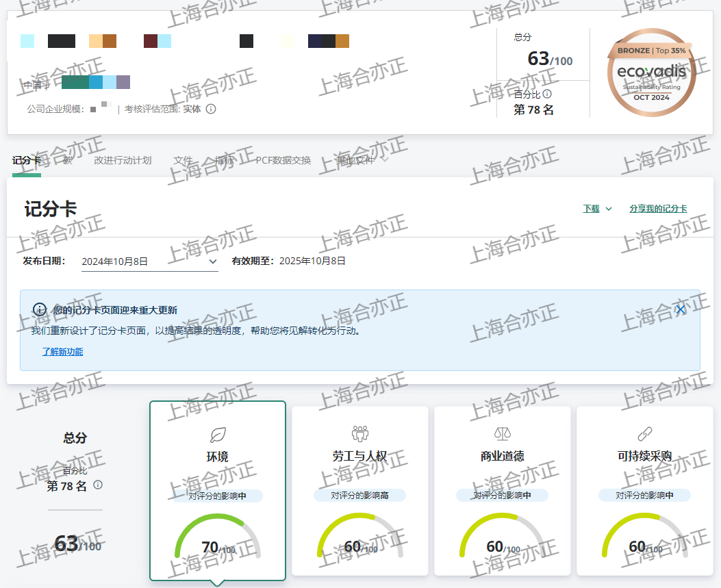The image size is (721, 588).
Task: Click the info icon beside 第 78 名 above the 63/100 score
Action: [98, 485]
